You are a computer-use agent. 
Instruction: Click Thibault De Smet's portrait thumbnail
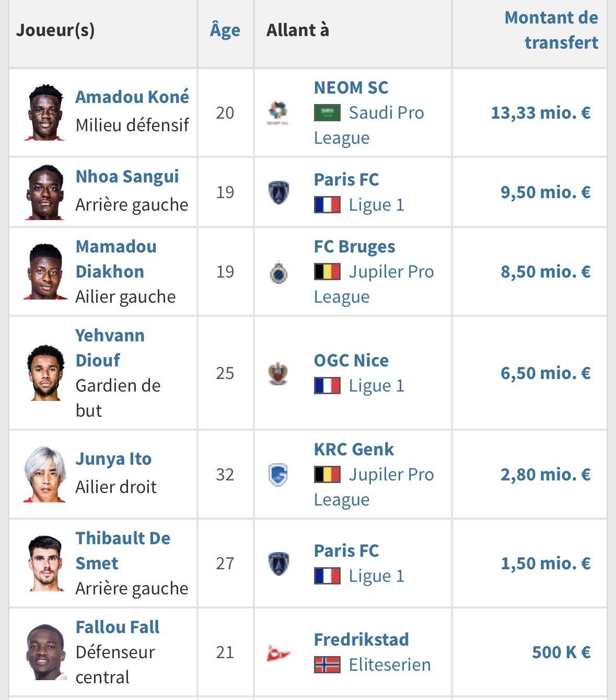(45, 563)
